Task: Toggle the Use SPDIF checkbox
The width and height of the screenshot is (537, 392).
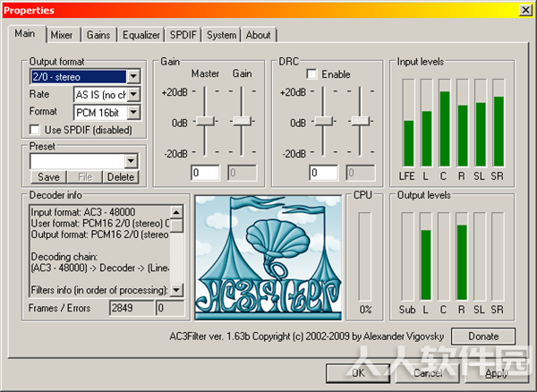Action: [35, 130]
